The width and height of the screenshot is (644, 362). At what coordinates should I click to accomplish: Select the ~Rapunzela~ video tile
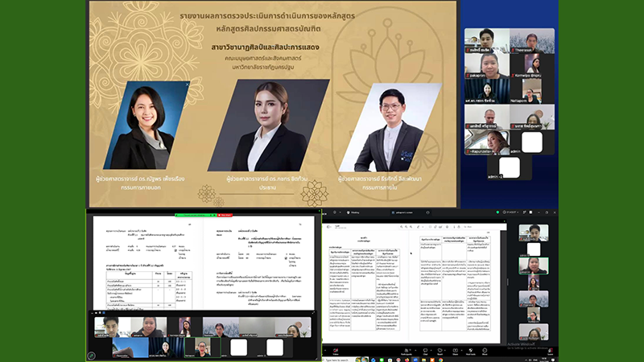[x=487, y=142]
